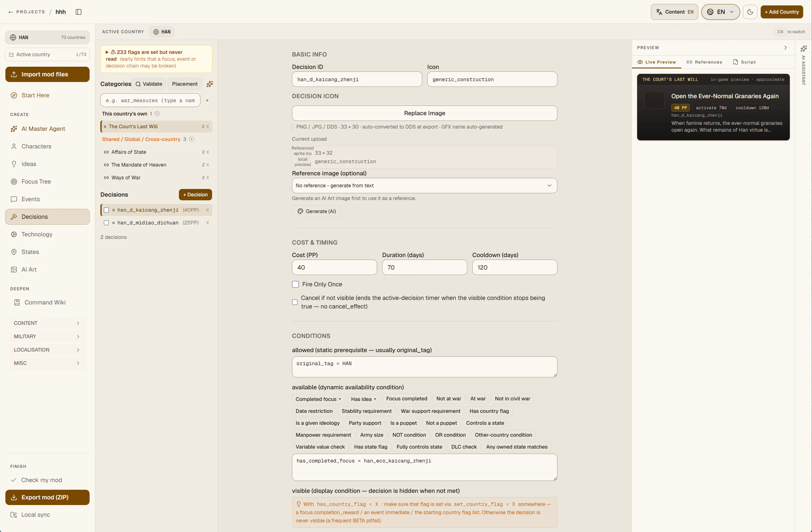
Task: Open Ideas section
Action: pos(47,164)
